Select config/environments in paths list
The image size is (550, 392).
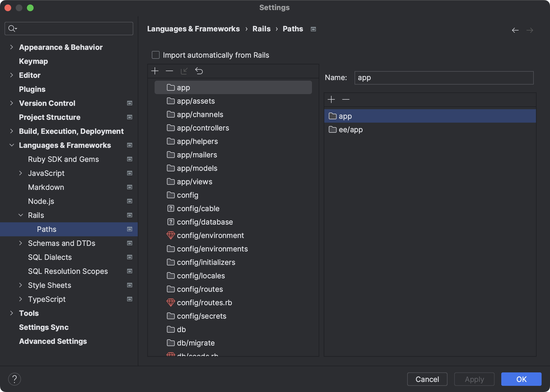(233, 249)
